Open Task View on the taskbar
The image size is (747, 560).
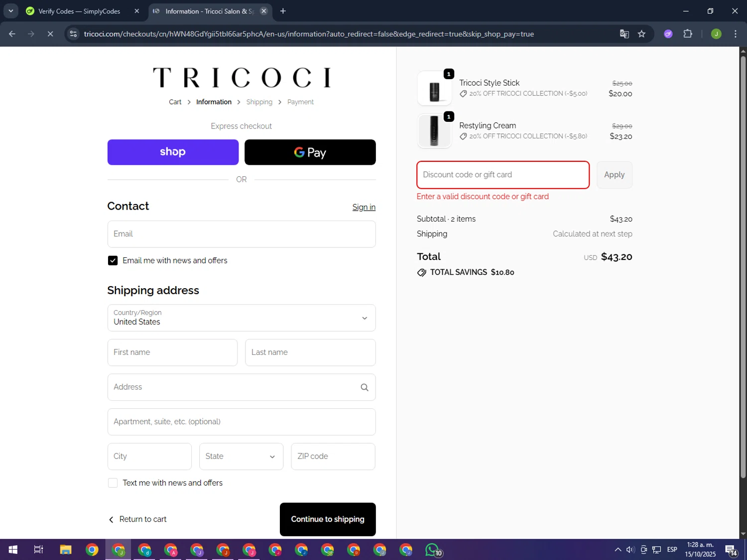(38, 550)
